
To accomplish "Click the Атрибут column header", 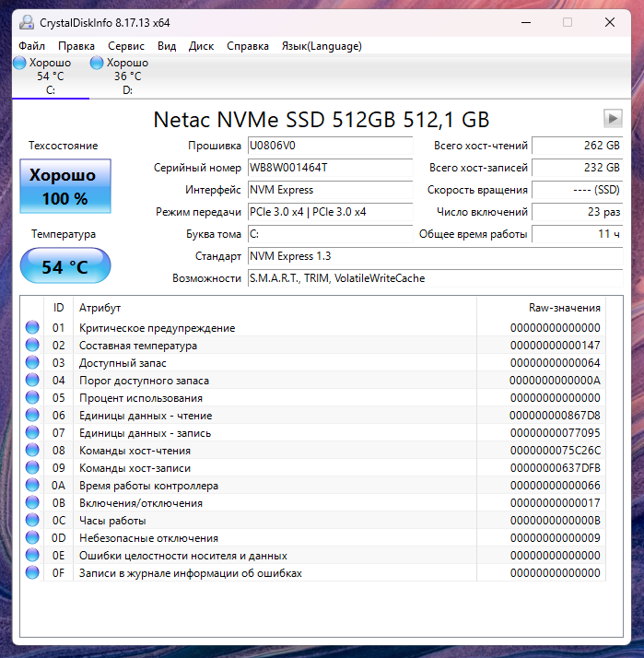I will coord(275,308).
